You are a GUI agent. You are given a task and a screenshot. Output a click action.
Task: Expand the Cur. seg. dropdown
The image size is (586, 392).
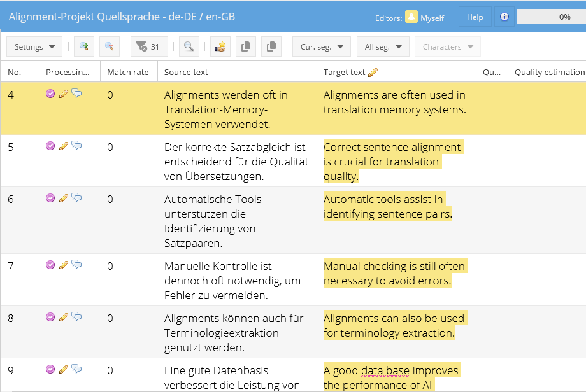click(321, 47)
